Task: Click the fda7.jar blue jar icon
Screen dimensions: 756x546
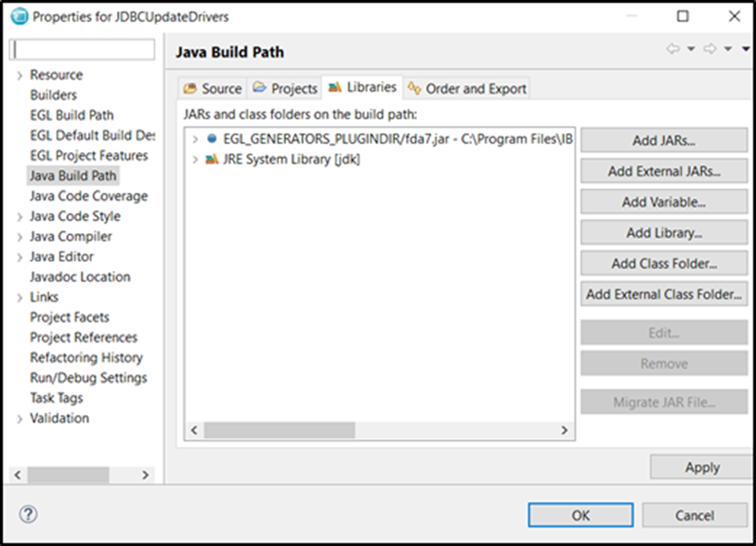Action: pyautogui.click(x=212, y=138)
